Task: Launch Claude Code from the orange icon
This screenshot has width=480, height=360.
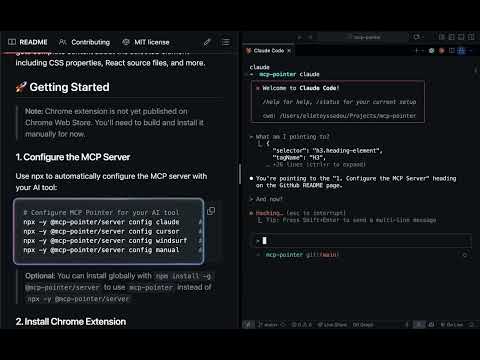Action: pos(442,51)
